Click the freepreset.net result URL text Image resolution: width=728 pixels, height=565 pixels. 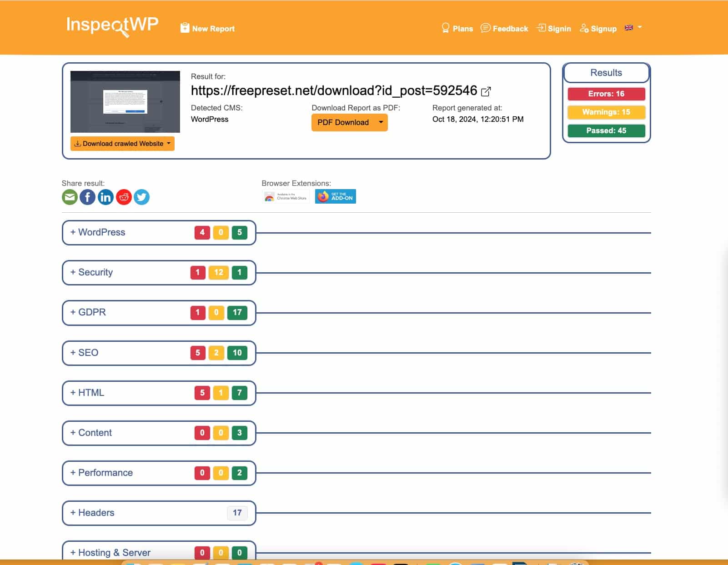coord(334,90)
